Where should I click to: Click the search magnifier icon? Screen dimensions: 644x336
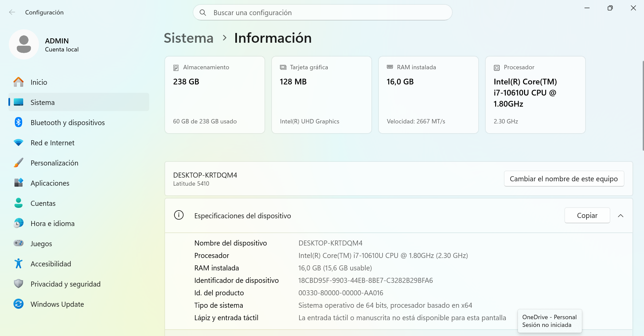(x=203, y=12)
